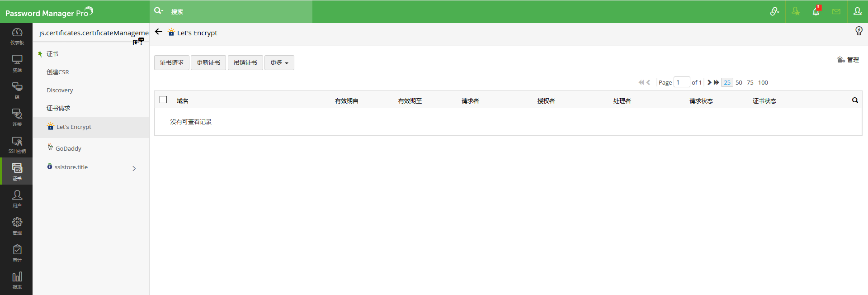Set page size to 50
The width and height of the screenshot is (868, 295).
tap(739, 82)
